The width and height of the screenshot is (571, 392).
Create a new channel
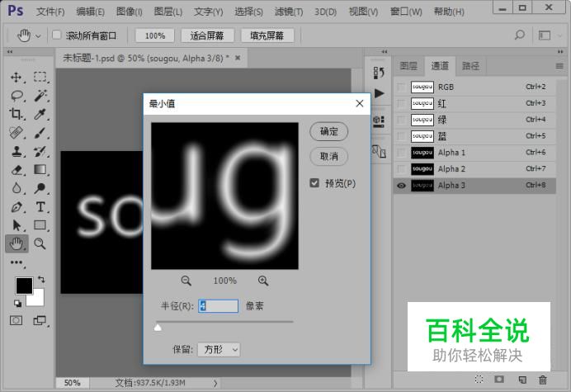point(522,380)
